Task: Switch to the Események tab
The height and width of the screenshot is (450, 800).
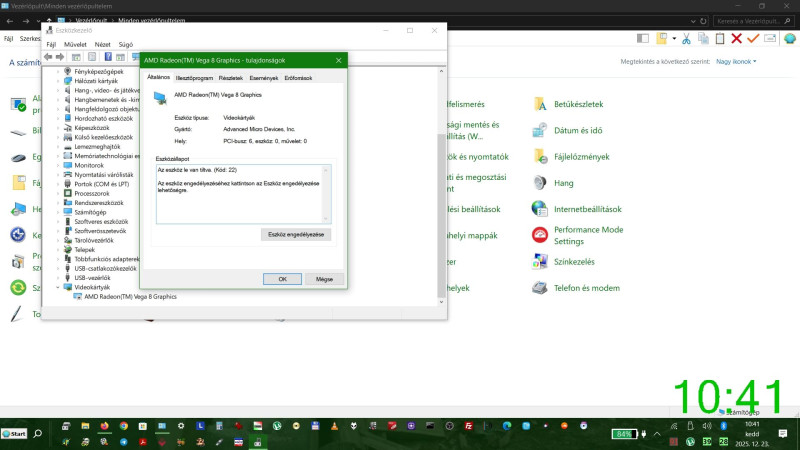Action: click(x=264, y=78)
